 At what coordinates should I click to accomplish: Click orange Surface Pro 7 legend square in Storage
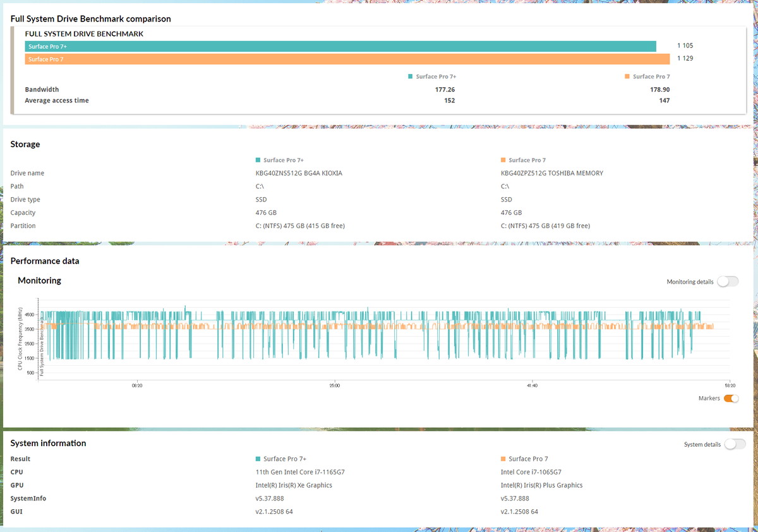[503, 160]
